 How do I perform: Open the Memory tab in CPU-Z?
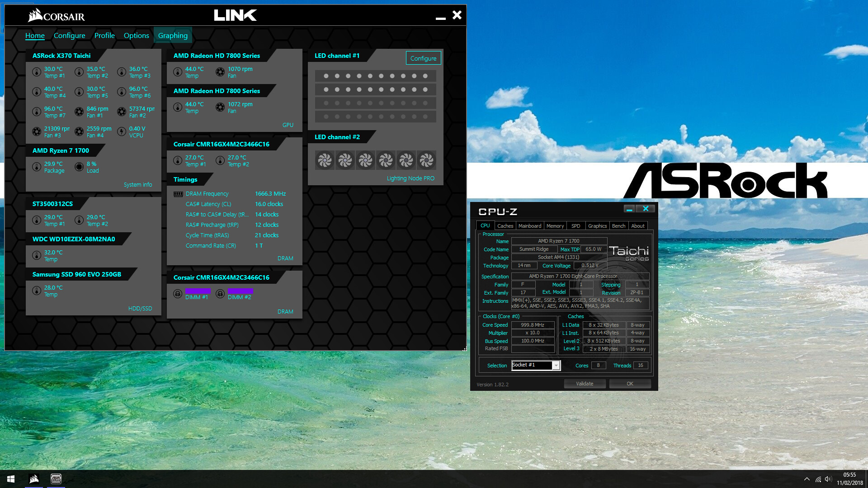click(555, 226)
